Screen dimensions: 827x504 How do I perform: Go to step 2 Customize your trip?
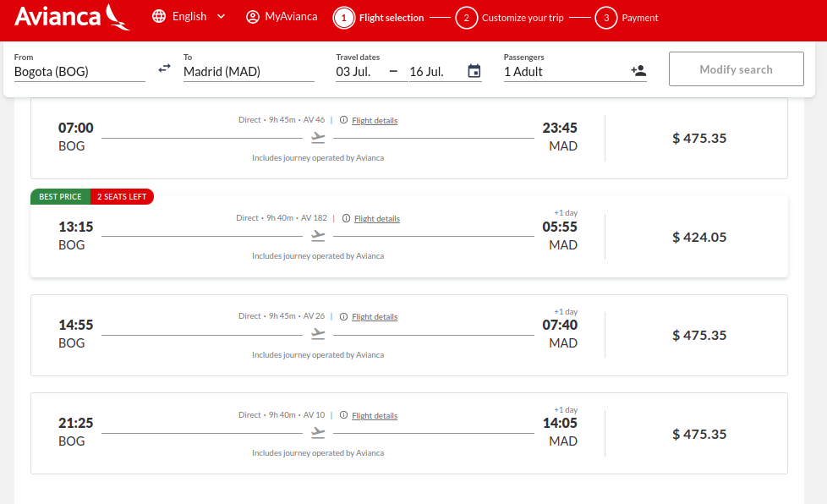coord(510,18)
